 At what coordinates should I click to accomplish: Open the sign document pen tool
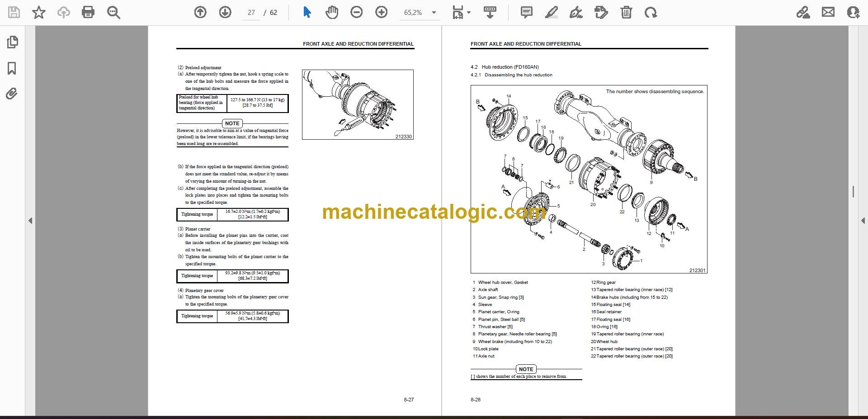[576, 12]
